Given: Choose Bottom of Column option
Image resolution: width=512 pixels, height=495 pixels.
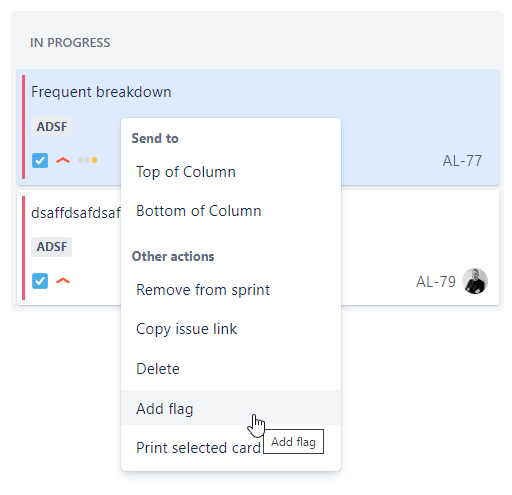Looking at the screenshot, I should pyautogui.click(x=231, y=211).
